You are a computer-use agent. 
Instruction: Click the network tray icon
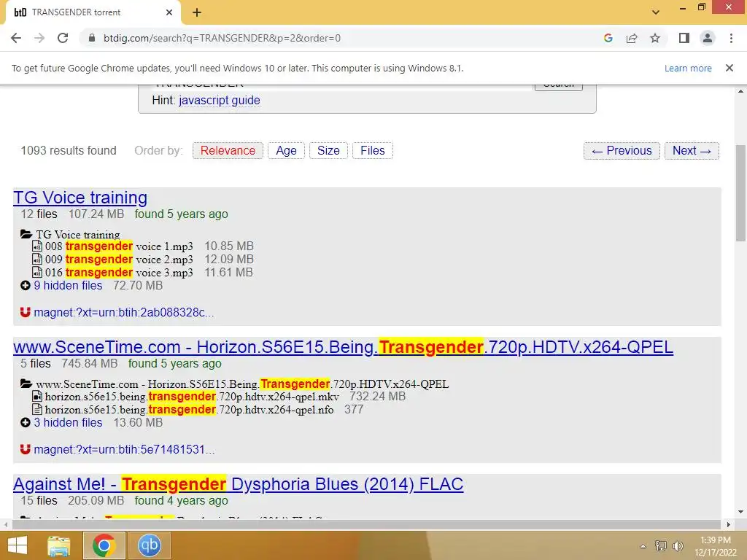coord(661,545)
